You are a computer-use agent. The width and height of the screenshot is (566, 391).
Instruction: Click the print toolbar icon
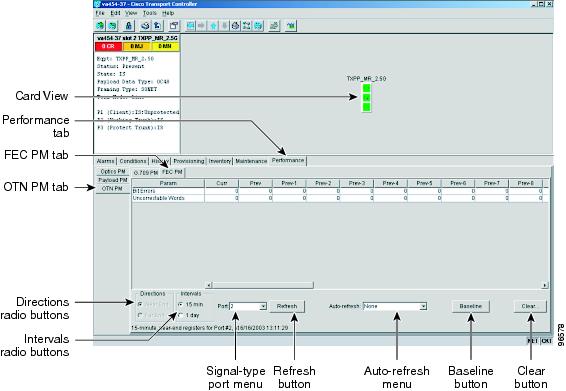(x=145, y=26)
